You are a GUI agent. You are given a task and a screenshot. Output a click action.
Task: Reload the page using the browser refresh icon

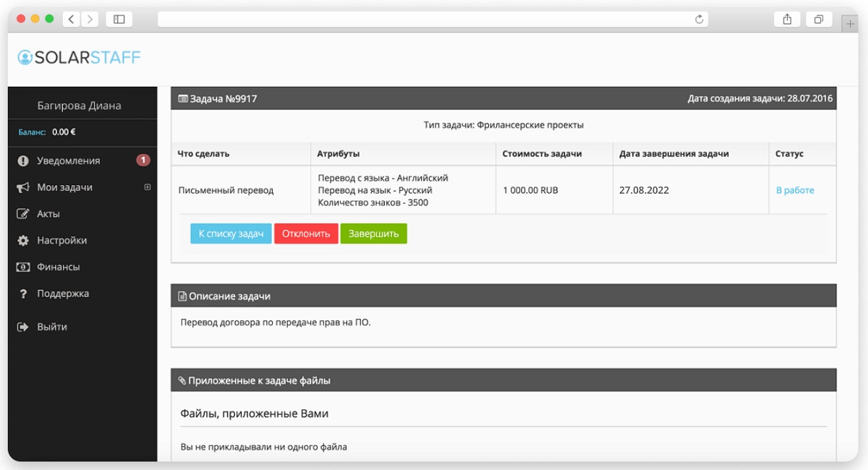coord(699,20)
